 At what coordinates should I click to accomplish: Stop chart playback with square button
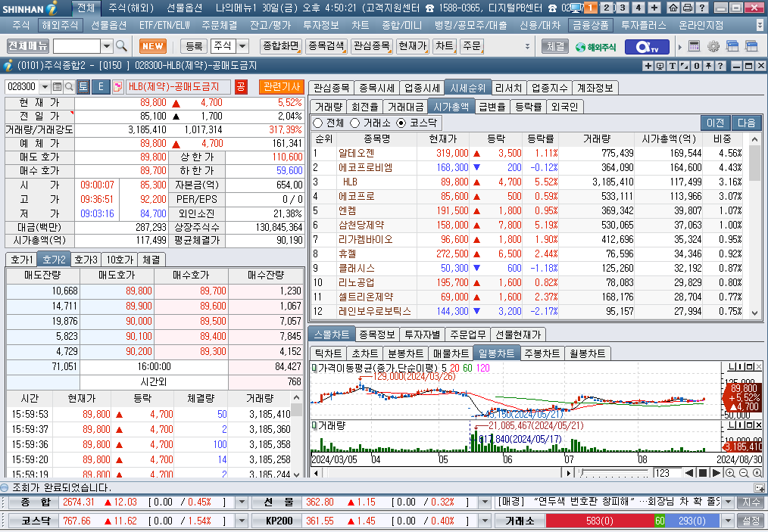(x=703, y=473)
